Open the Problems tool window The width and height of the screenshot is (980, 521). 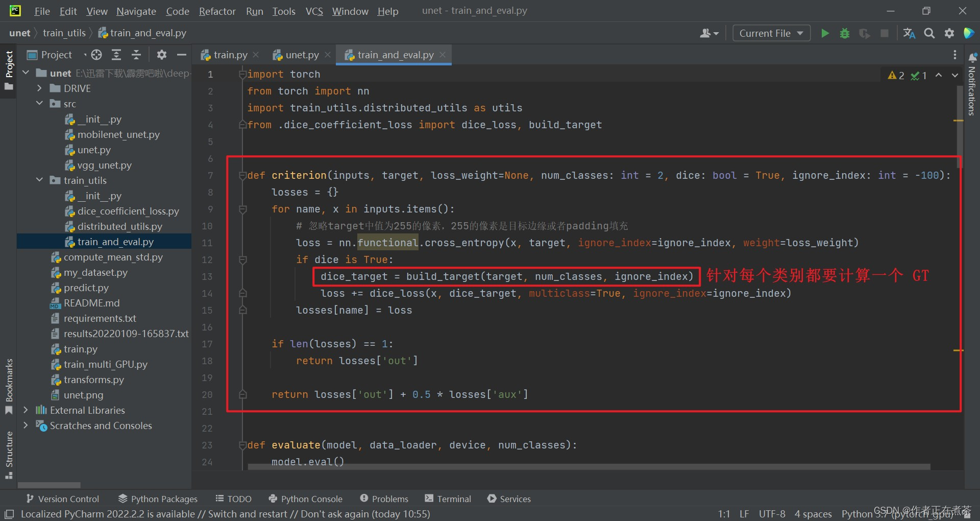(x=384, y=499)
